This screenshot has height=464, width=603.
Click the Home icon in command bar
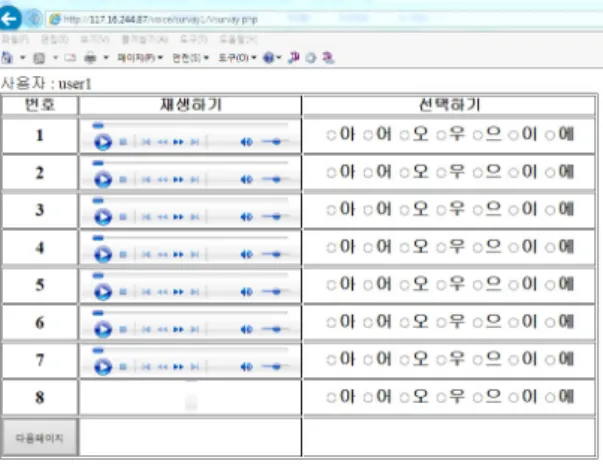7,58
